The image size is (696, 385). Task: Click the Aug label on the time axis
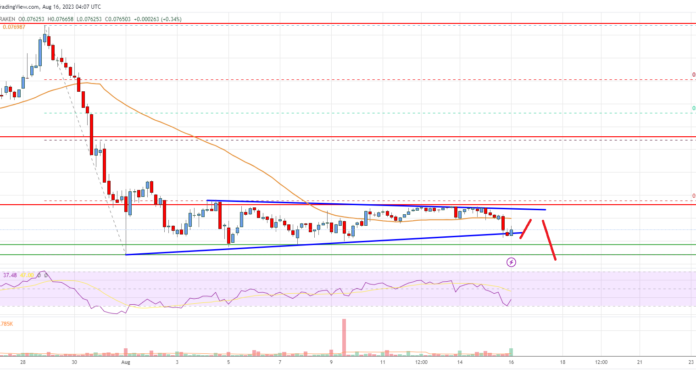pos(126,362)
